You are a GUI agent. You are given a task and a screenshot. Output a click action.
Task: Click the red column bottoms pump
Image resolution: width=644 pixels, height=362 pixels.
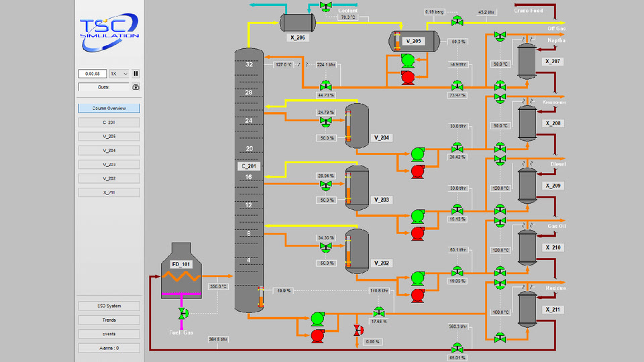317,336
